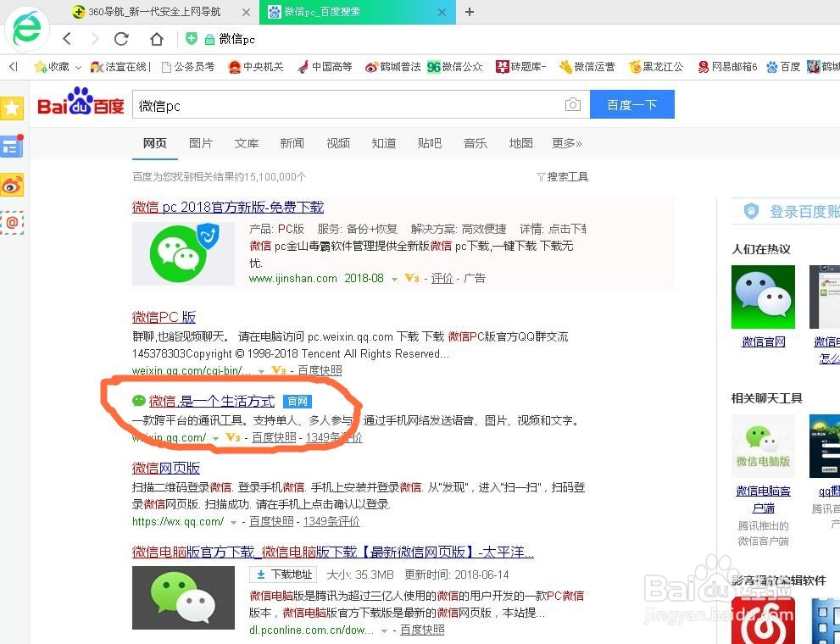
Task: Click the green shield security icon
Action: pyautogui.click(x=192, y=38)
